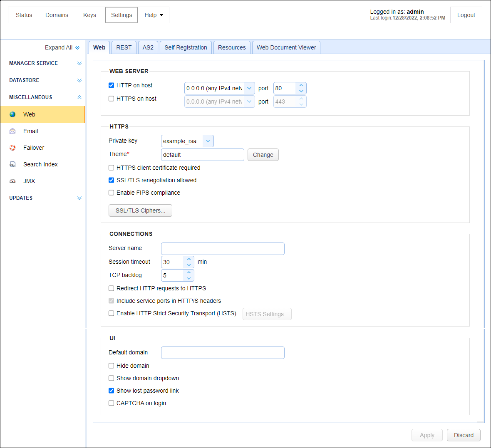Enable HTTP Strict Security Transport checkbox
The height and width of the screenshot is (448, 491).
click(x=111, y=313)
